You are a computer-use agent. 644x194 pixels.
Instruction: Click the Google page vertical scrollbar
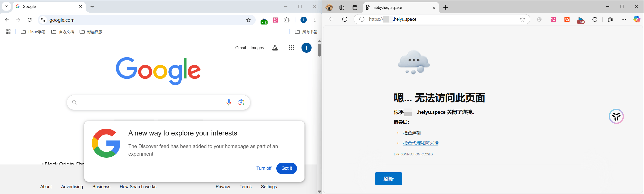(x=319, y=50)
